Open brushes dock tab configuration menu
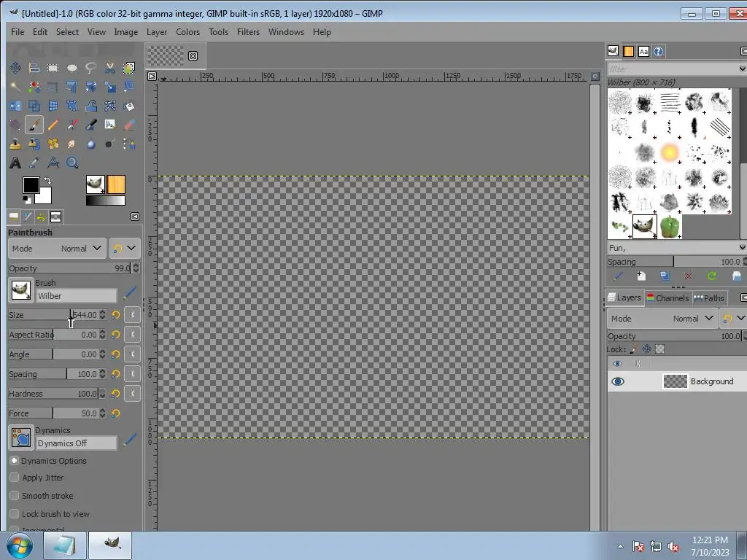This screenshot has height=560, width=747. point(743,51)
